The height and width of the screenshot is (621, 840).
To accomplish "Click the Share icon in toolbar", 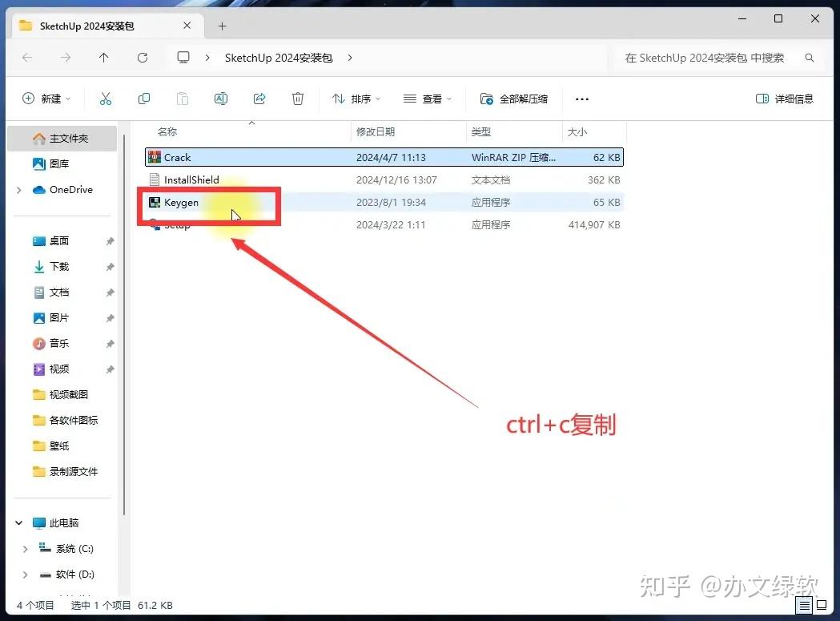I will pyautogui.click(x=259, y=99).
